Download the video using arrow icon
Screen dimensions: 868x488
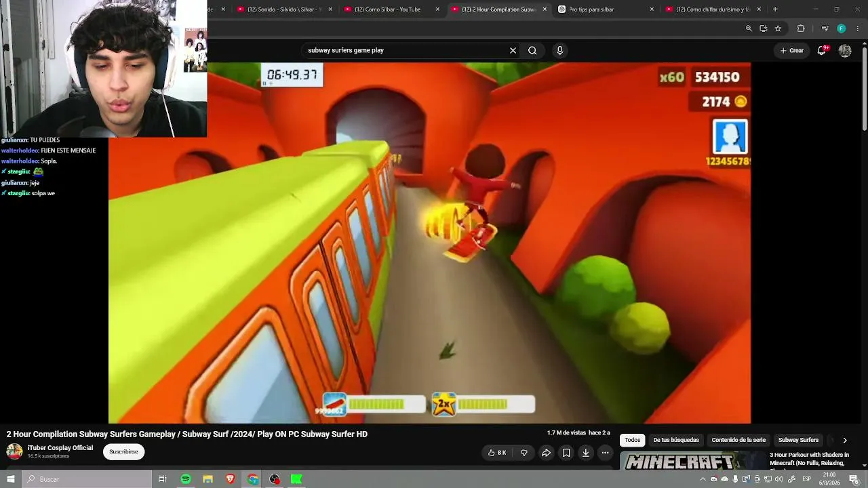pos(586,453)
